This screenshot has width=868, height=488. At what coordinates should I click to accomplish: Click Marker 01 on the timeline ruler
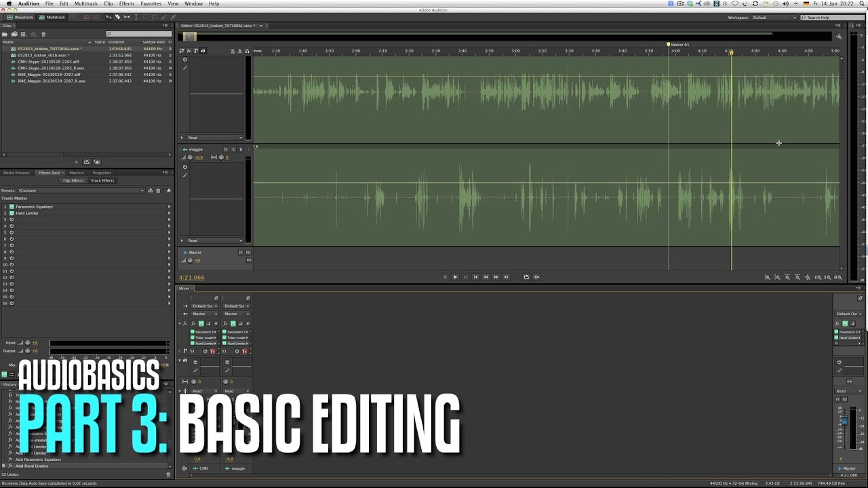[x=678, y=45]
